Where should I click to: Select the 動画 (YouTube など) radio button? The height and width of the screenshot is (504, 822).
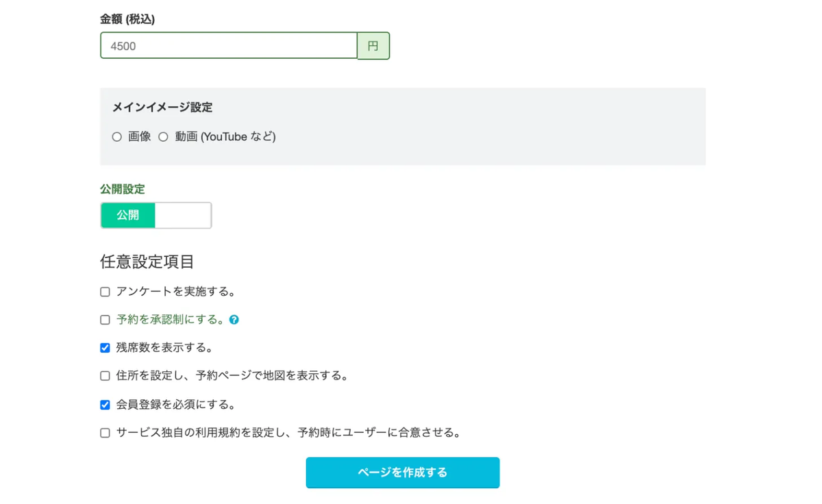pyautogui.click(x=163, y=137)
